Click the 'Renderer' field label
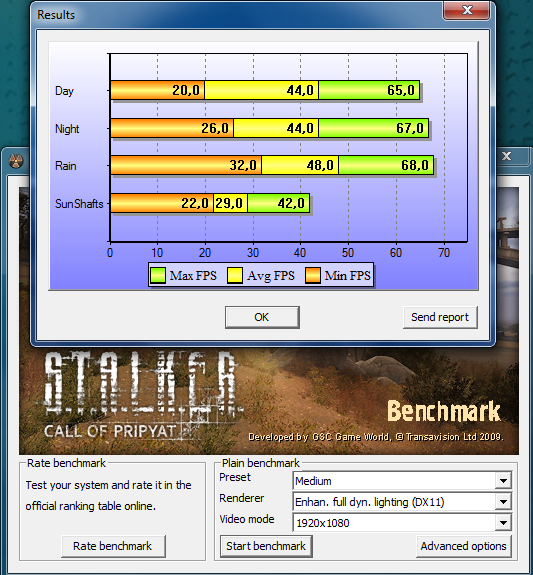 [x=242, y=498]
